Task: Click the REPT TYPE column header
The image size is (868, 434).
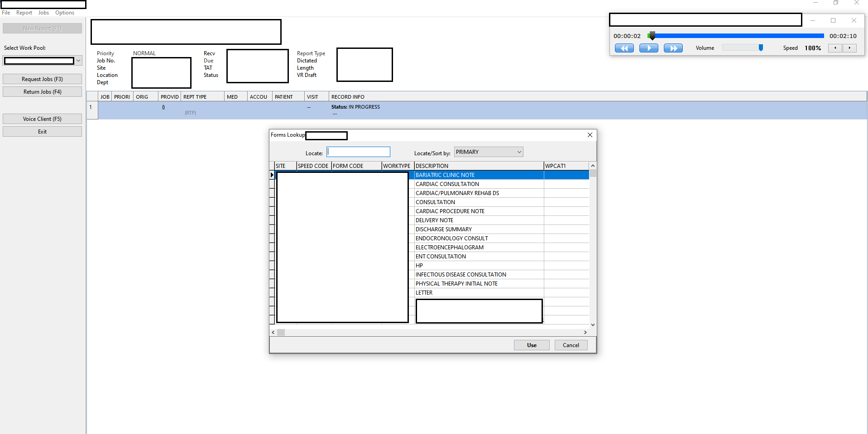Action: (x=202, y=97)
